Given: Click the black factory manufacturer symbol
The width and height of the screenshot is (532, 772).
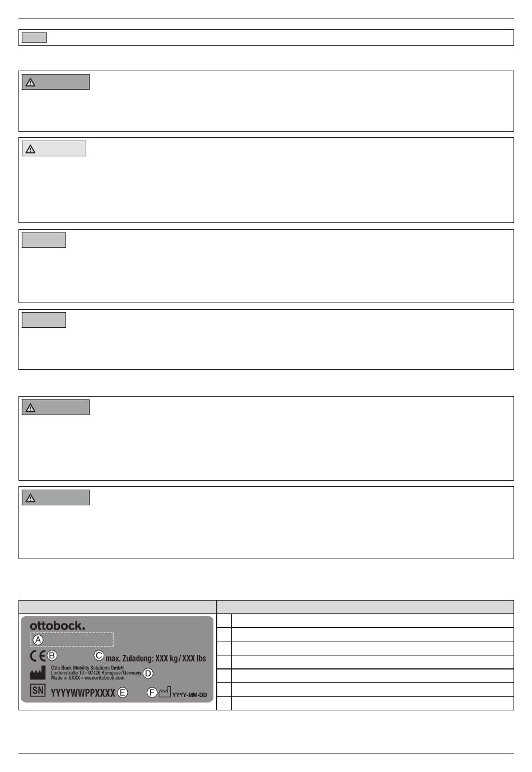Looking at the screenshot, I should point(38,673).
